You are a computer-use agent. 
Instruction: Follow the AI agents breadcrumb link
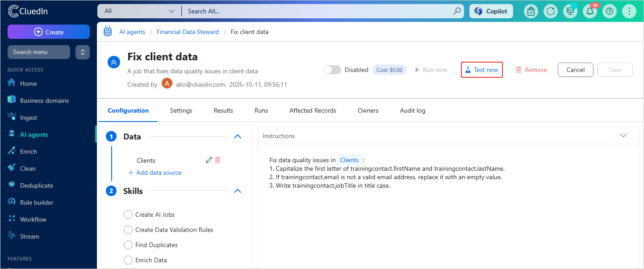pos(132,32)
